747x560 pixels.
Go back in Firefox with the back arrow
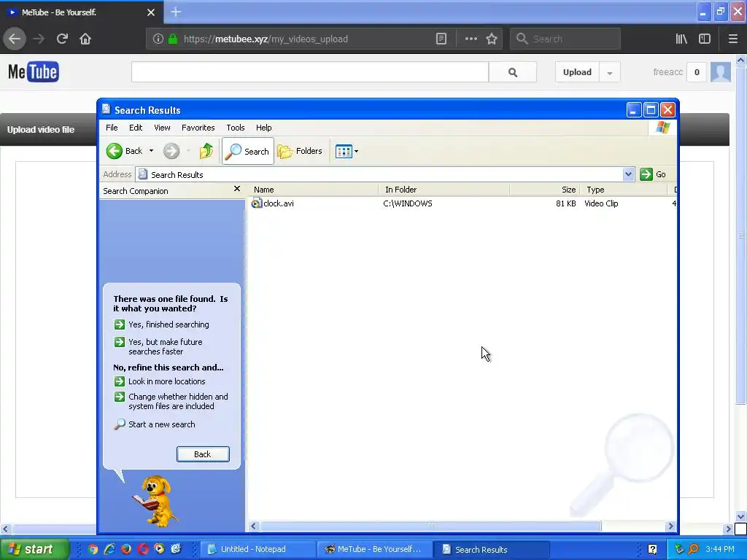[15, 39]
